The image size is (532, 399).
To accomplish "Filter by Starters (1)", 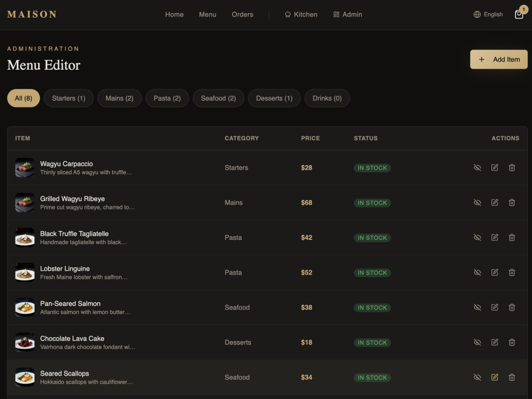I will [x=69, y=98].
